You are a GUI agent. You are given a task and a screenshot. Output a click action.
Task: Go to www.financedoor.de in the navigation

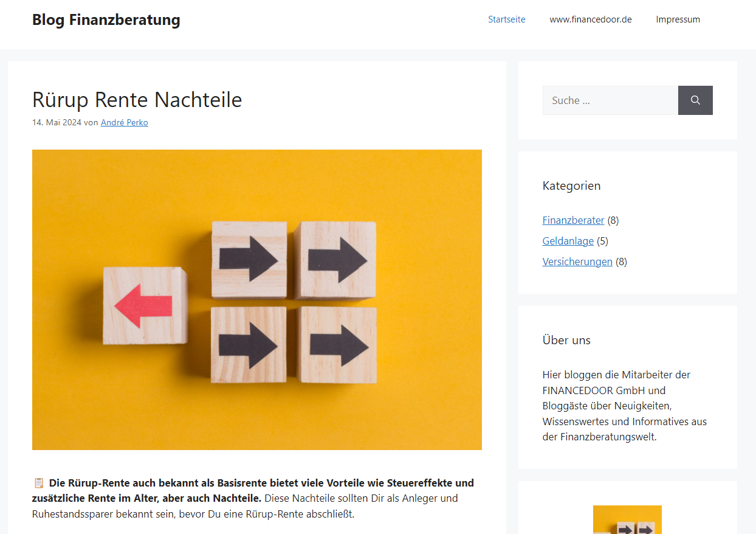[x=590, y=19]
